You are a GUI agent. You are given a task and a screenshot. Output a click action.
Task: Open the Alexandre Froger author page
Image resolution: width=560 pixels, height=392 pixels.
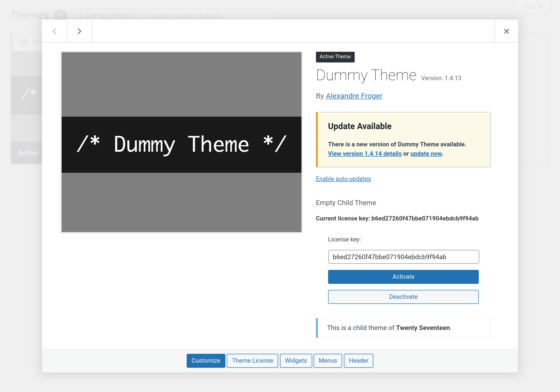coord(354,96)
